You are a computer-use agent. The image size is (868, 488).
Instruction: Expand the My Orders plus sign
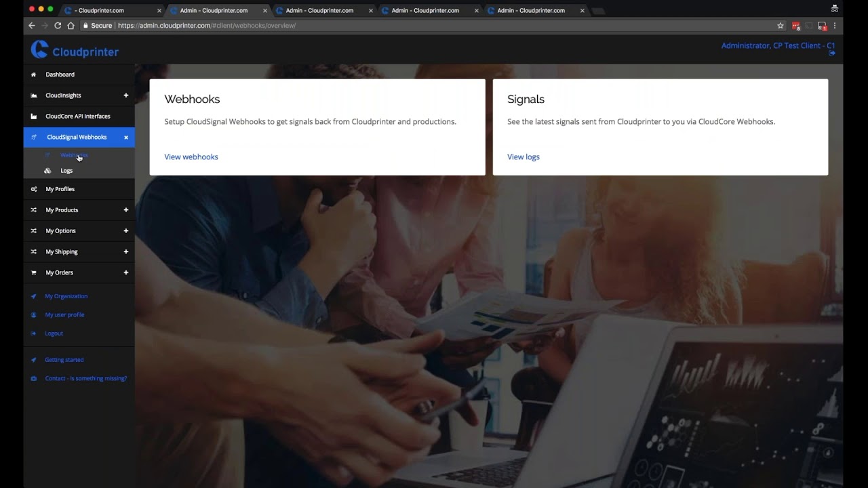(126, 272)
